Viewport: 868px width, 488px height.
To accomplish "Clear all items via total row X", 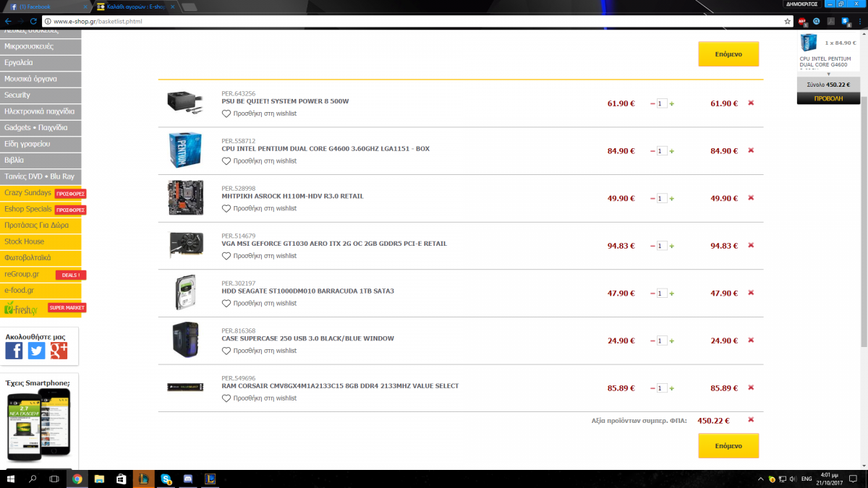I will [751, 419].
